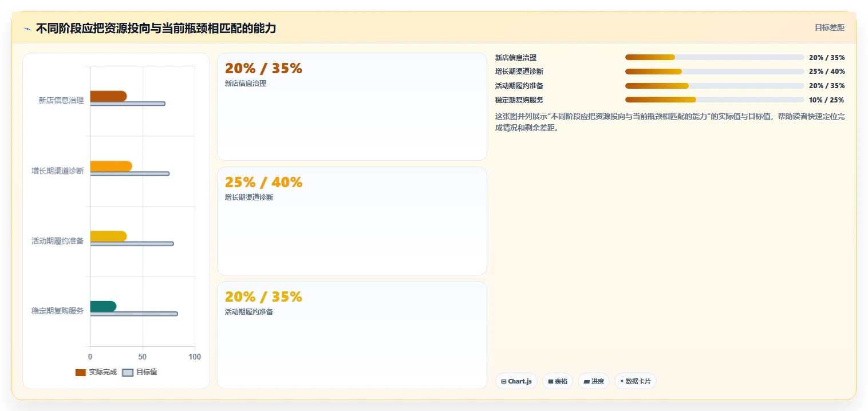
Task: Click the axis tick label 50
Action: [143, 357]
